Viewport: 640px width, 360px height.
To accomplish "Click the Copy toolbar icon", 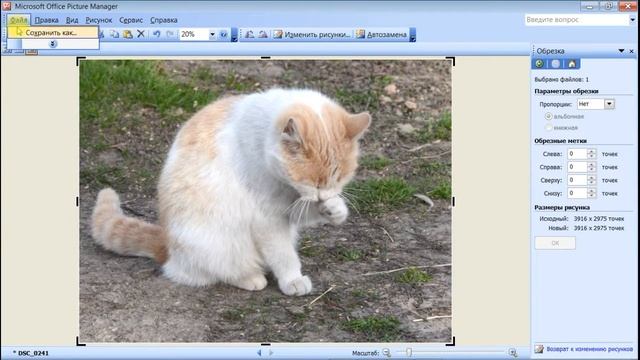I will point(115,34).
